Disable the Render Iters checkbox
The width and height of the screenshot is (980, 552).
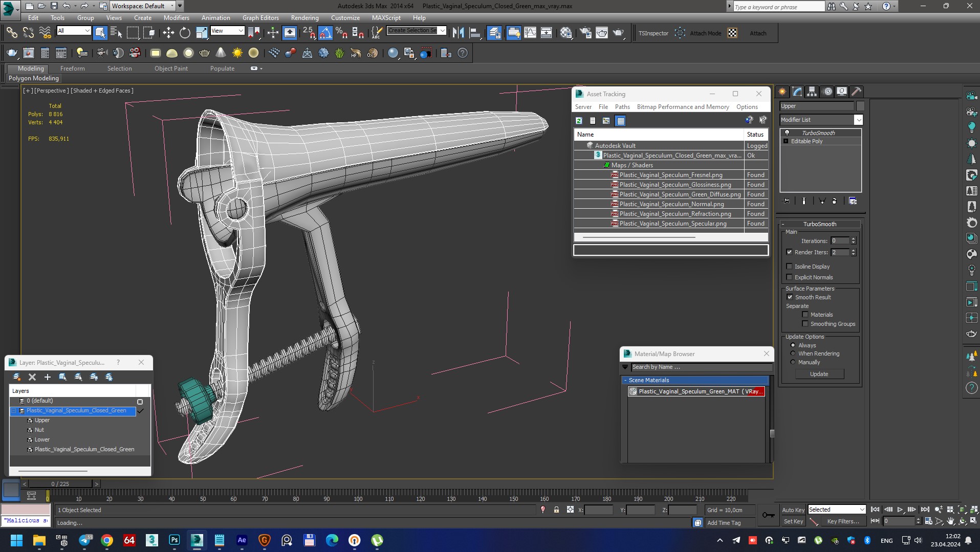pyautogui.click(x=789, y=252)
